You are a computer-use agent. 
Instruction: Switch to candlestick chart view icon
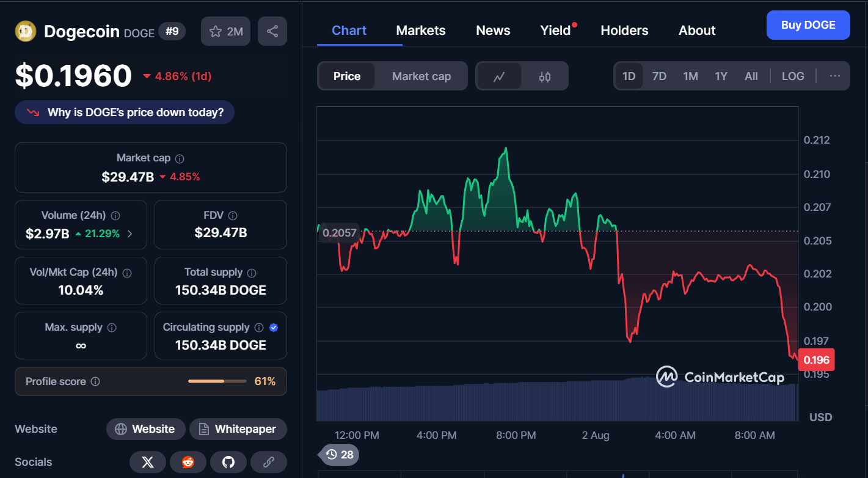point(545,76)
